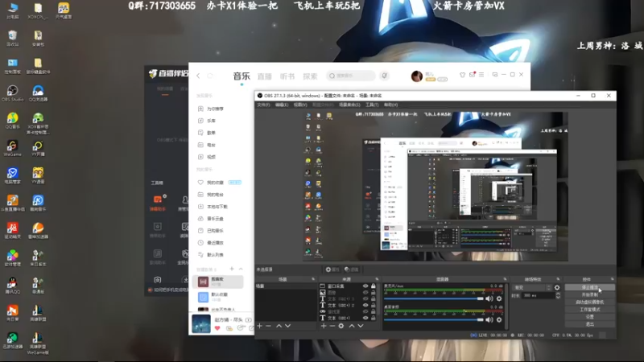644x362 pixels.
Task: Toggle lock on 窗口采集 source
Action: pos(374,286)
